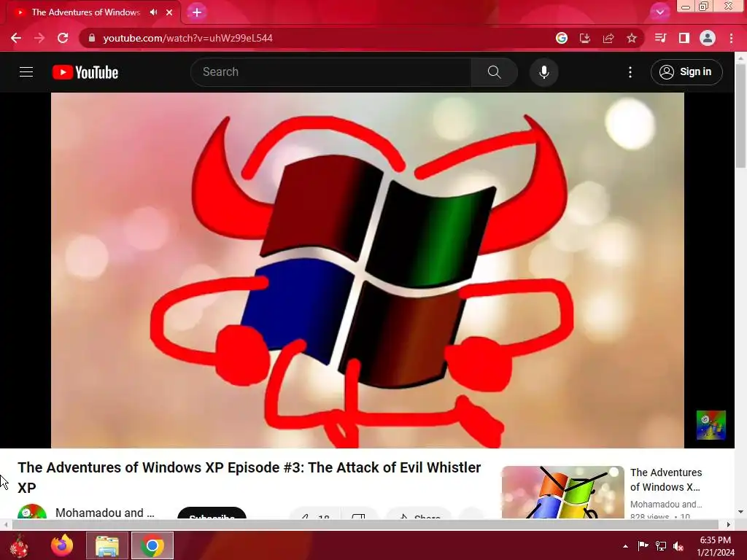This screenshot has width=747, height=560.
Task: Click the browser forward arrow
Action: coord(39,38)
